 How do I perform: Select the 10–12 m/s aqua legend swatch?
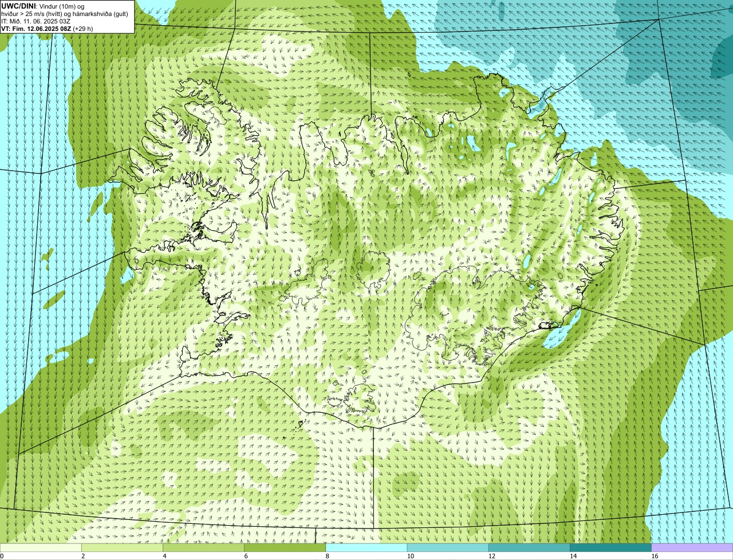click(448, 548)
